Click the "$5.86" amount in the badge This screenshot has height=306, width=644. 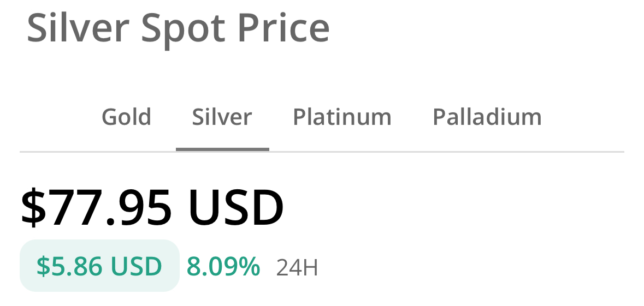tap(70, 266)
